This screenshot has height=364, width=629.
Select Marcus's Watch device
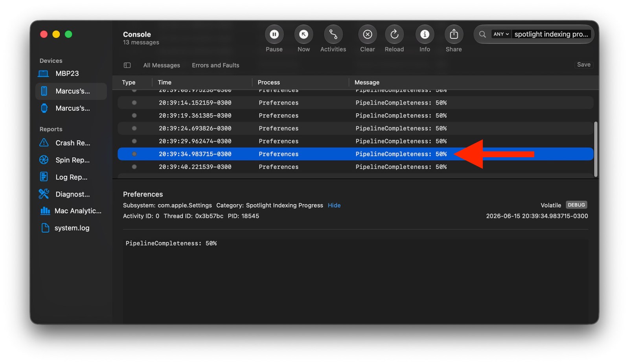coord(71,108)
